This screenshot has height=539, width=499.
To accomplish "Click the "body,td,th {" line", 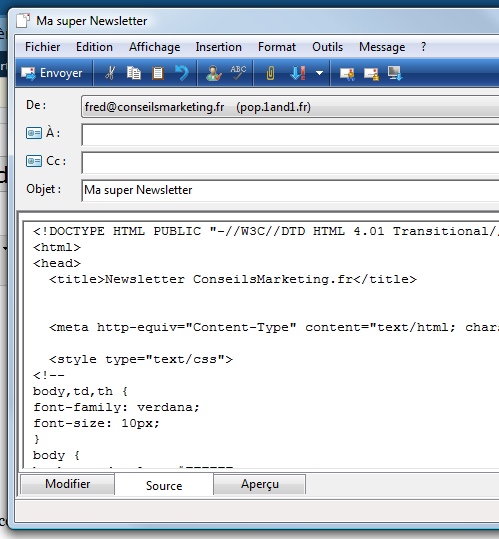I will pos(80,391).
